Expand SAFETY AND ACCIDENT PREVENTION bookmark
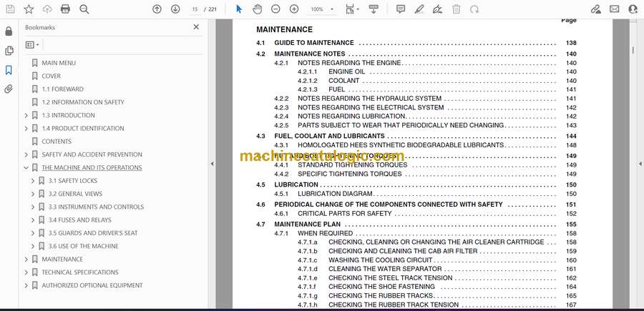Viewport: 644px width, 311px height. coord(26,154)
